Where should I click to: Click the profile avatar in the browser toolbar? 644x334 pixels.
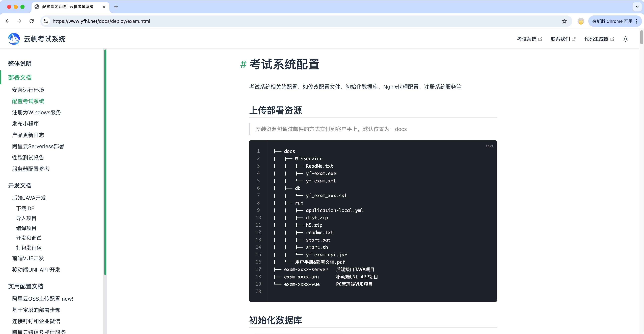(x=581, y=21)
